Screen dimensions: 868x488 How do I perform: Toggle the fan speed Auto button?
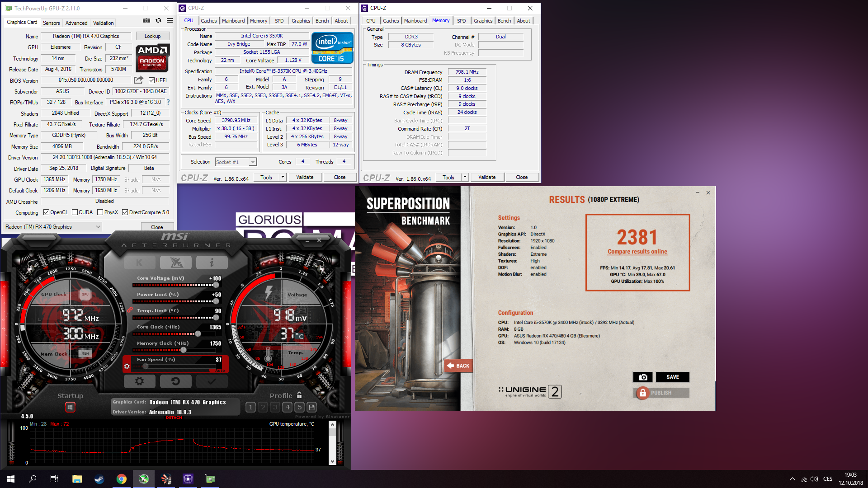(x=220, y=371)
